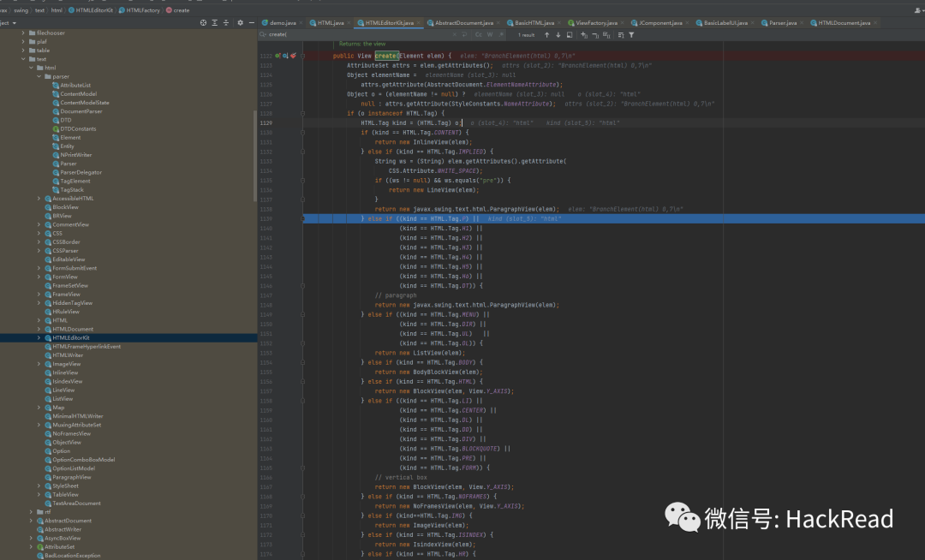Toggle Regex search option
The image size is (925, 560).
(x=502, y=35)
